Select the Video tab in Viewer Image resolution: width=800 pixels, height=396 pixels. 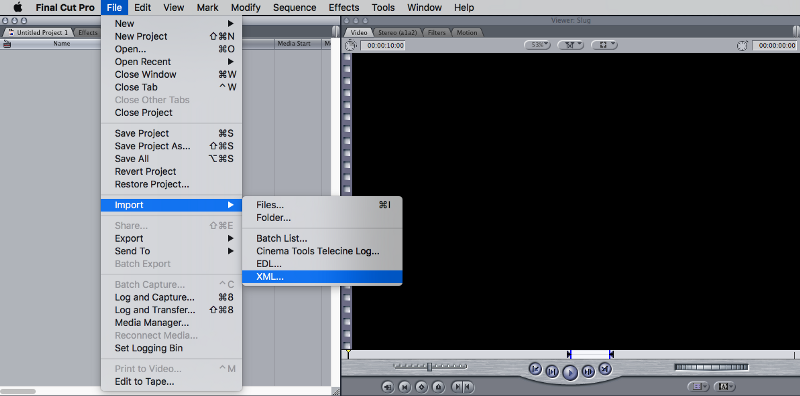[359, 33]
